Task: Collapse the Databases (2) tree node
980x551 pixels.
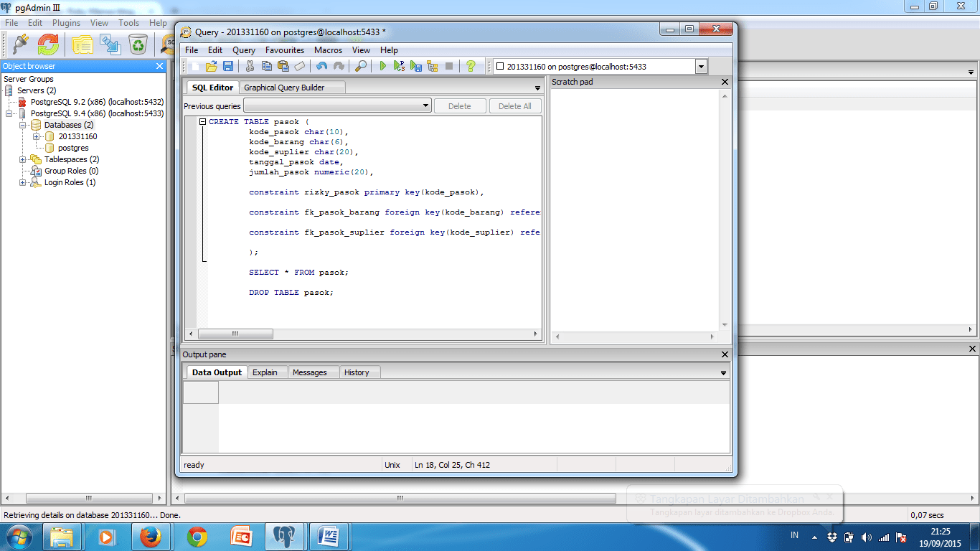Action: (23, 125)
